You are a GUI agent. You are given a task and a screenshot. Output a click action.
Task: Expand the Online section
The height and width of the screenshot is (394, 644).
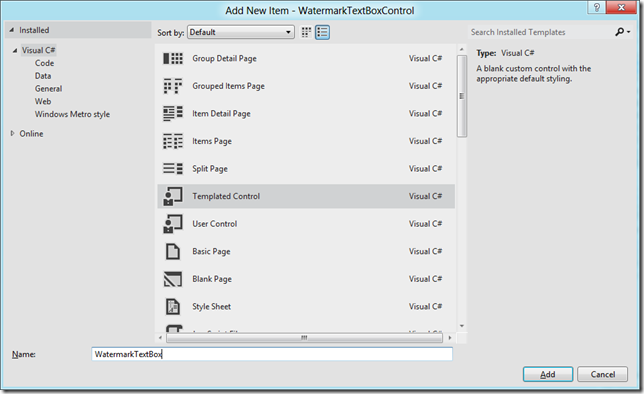tap(12, 133)
